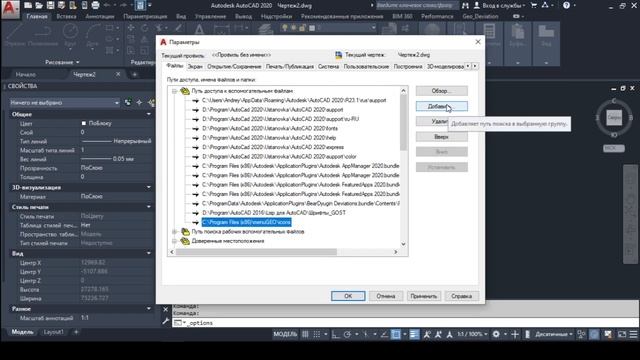
Task: Click the Plot printer icon in quick access toolbar
Action: coord(95,5)
